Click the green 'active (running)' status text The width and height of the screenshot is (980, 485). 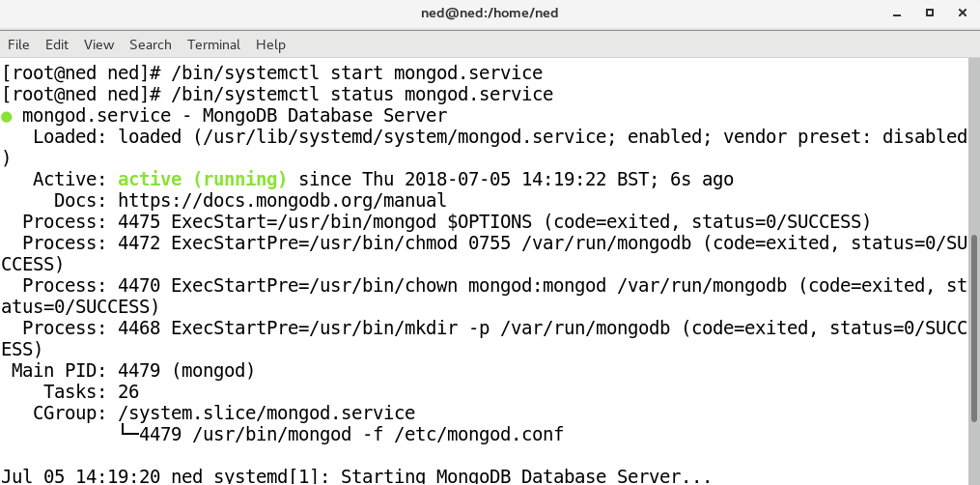(x=203, y=180)
